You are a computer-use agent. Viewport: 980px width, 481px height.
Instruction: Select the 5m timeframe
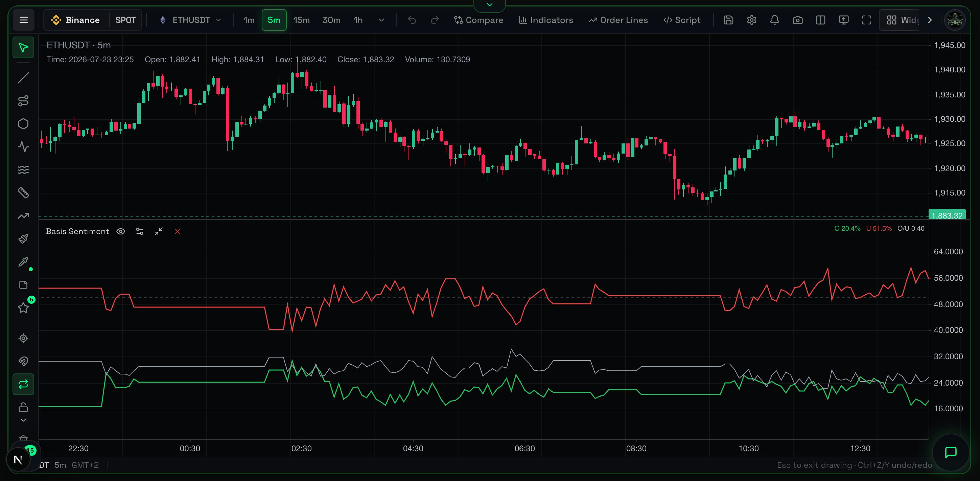tap(274, 20)
